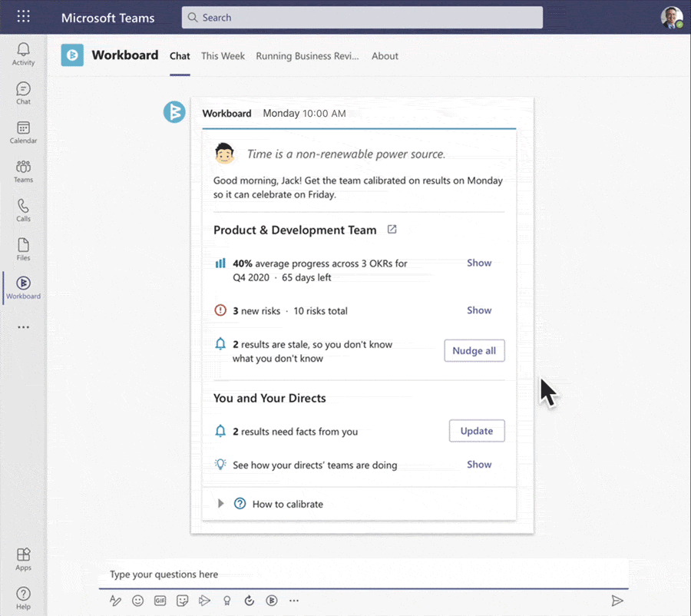Open more apps ellipsis in sidebar
691x616 pixels.
tap(23, 327)
